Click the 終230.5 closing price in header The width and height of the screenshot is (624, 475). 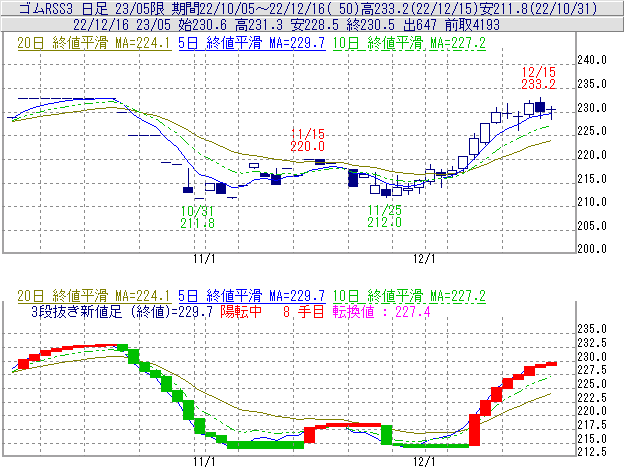coord(371,25)
